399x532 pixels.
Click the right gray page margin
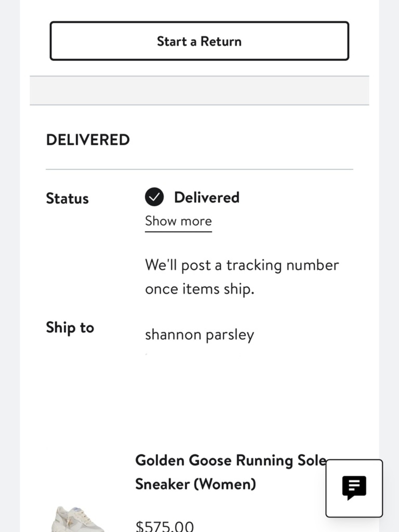click(x=389, y=239)
